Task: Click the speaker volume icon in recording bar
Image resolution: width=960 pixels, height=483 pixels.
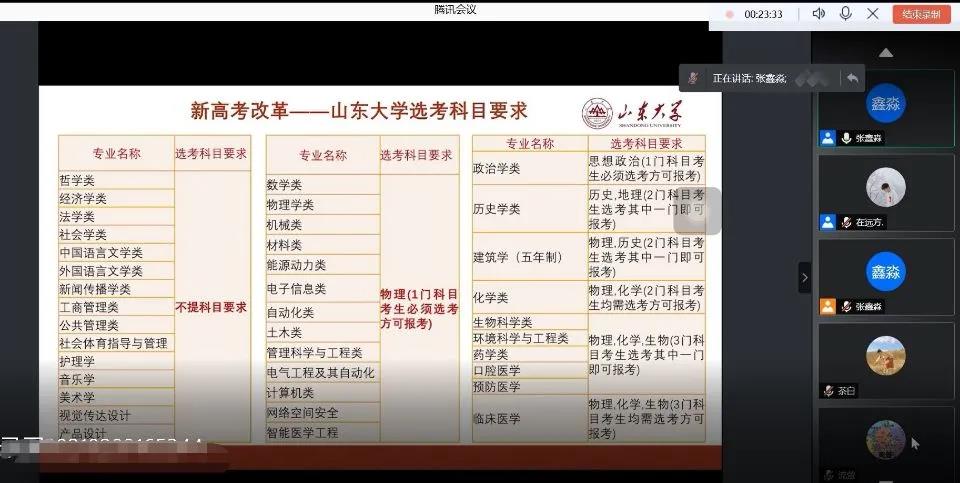Action: (819, 14)
